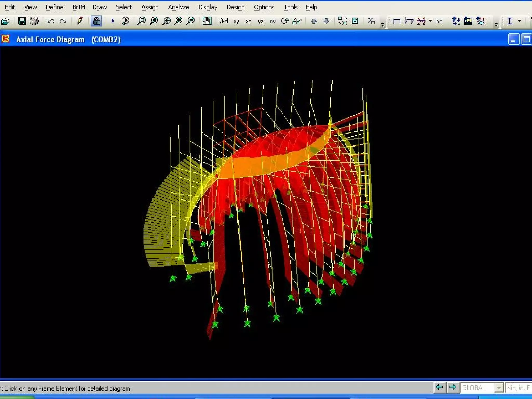Screen dimensions: 532x399
Task: Toggle the Lock/Unlock Model button
Action: pos(96,21)
